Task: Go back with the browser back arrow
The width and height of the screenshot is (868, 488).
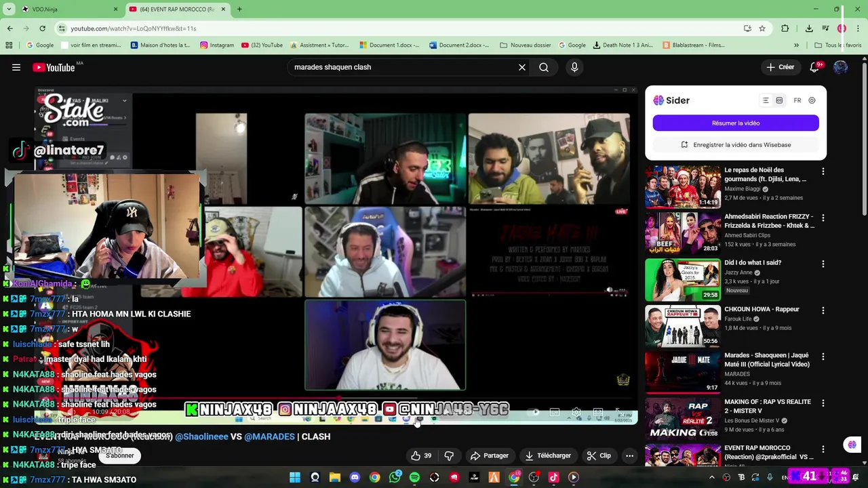Action: click(x=9, y=28)
